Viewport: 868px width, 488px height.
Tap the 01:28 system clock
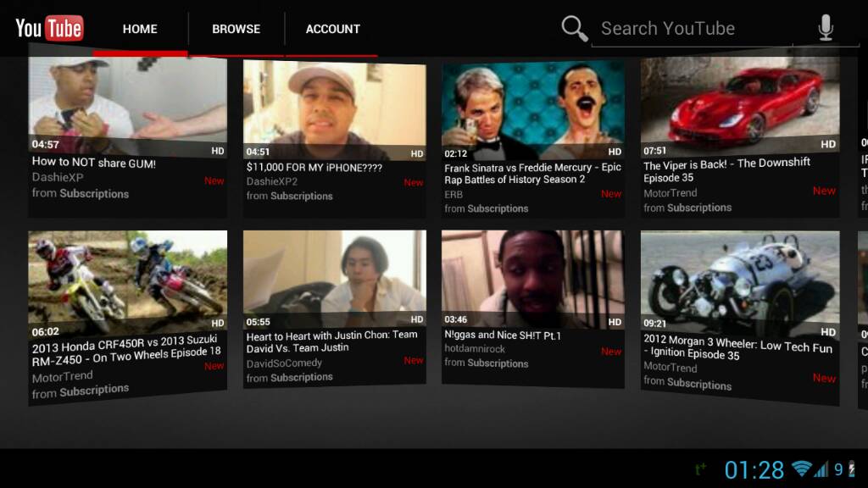pyautogui.click(x=754, y=469)
